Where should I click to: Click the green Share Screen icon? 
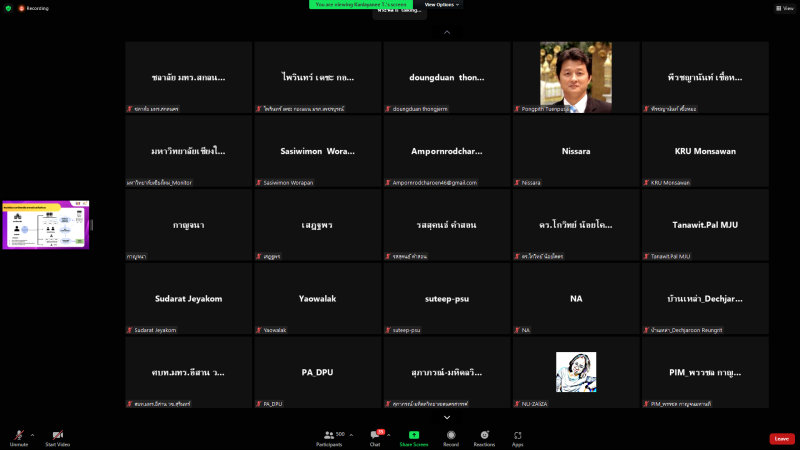coord(414,436)
